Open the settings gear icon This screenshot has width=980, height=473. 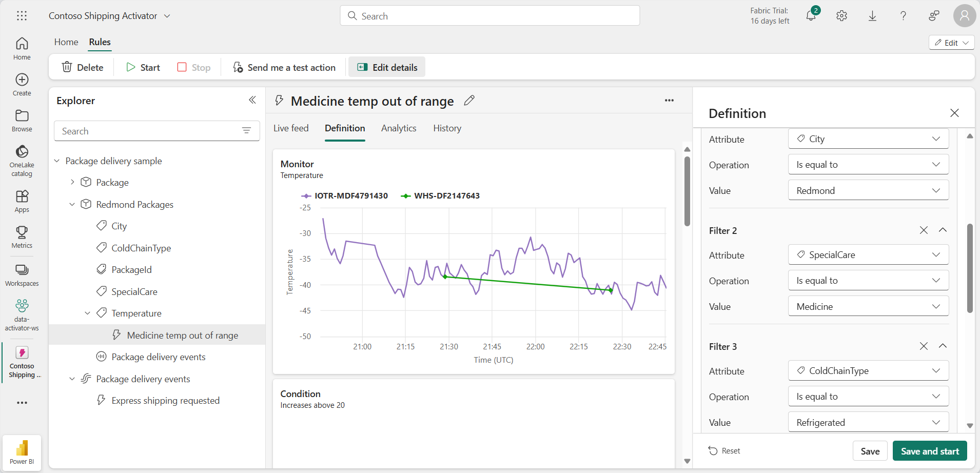point(841,16)
